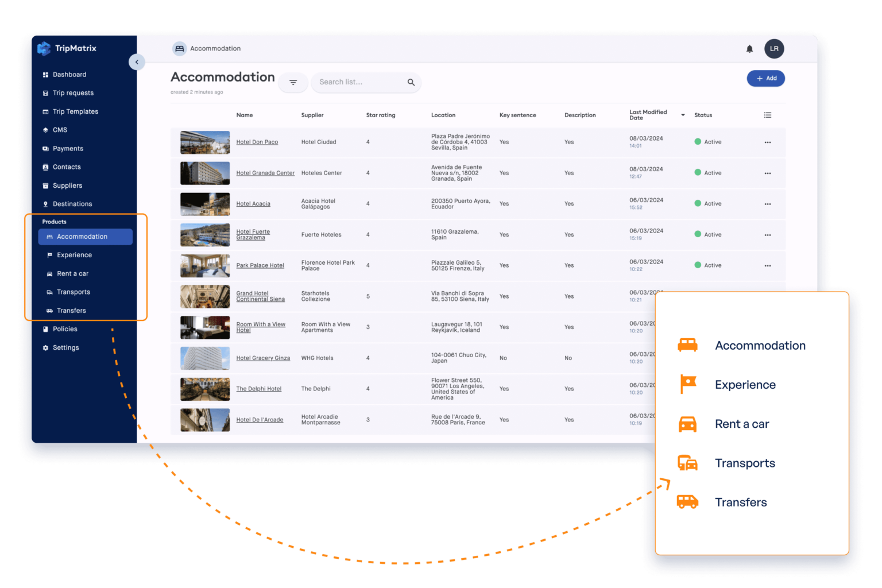Open Trip Templates from the sidebar
This screenshot has width=882, height=588.
tap(76, 111)
